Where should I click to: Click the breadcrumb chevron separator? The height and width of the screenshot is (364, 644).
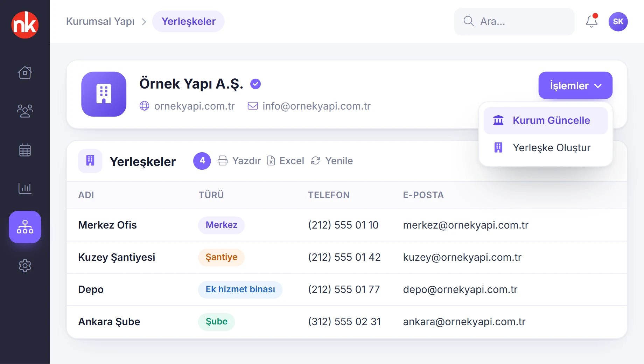pos(144,22)
